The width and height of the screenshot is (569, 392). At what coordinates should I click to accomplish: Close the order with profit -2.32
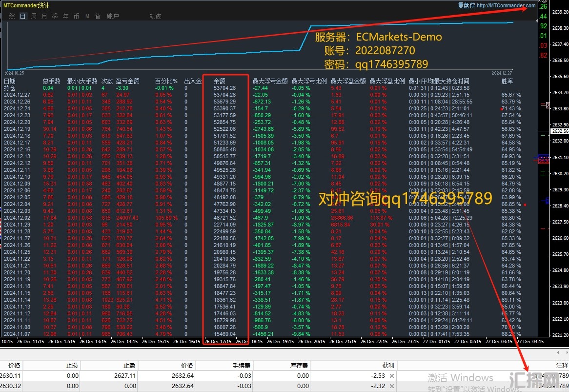coord(391,386)
